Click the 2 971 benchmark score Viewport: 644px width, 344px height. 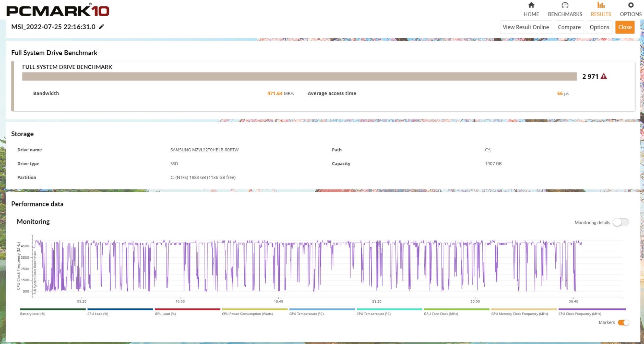590,77
